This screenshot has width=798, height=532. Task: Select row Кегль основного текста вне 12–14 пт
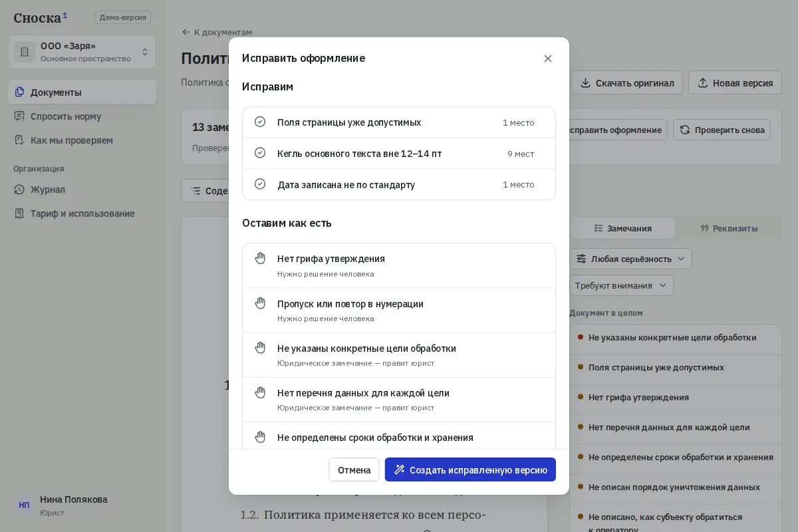click(399, 154)
